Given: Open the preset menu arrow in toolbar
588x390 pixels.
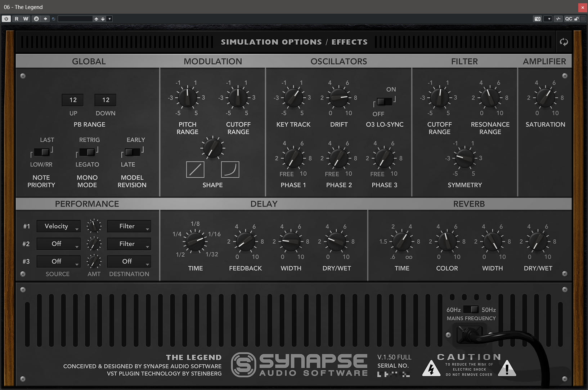Looking at the screenshot, I should (x=109, y=19).
